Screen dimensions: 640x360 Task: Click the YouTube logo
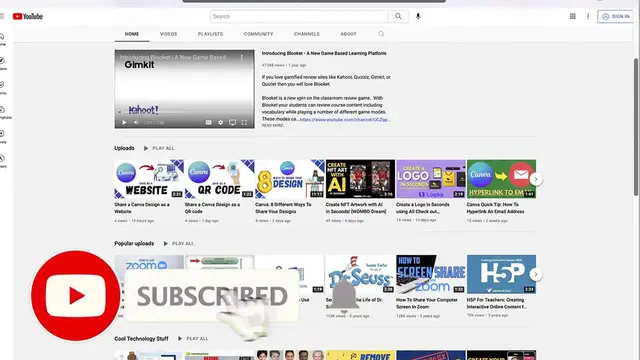coord(28,16)
